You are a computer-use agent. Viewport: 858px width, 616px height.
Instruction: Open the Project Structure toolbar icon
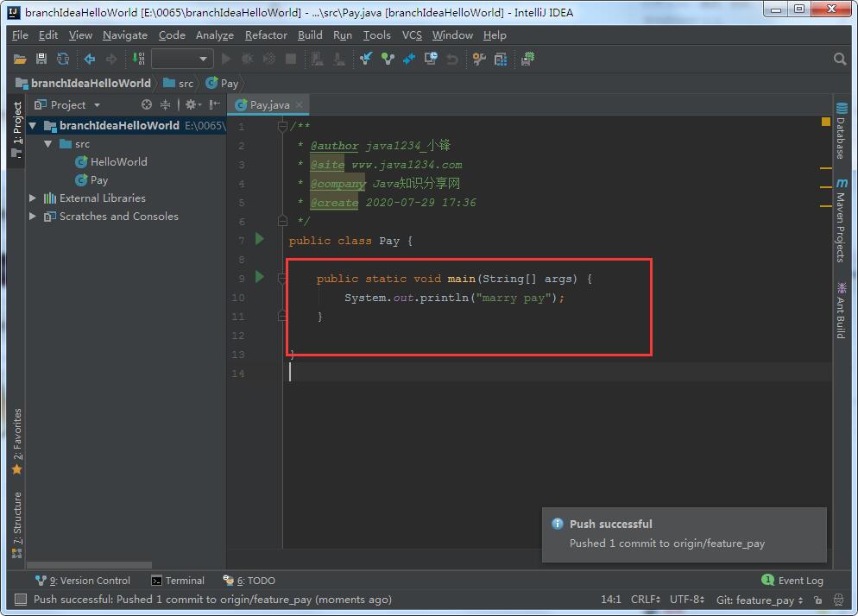pos(501,59)
